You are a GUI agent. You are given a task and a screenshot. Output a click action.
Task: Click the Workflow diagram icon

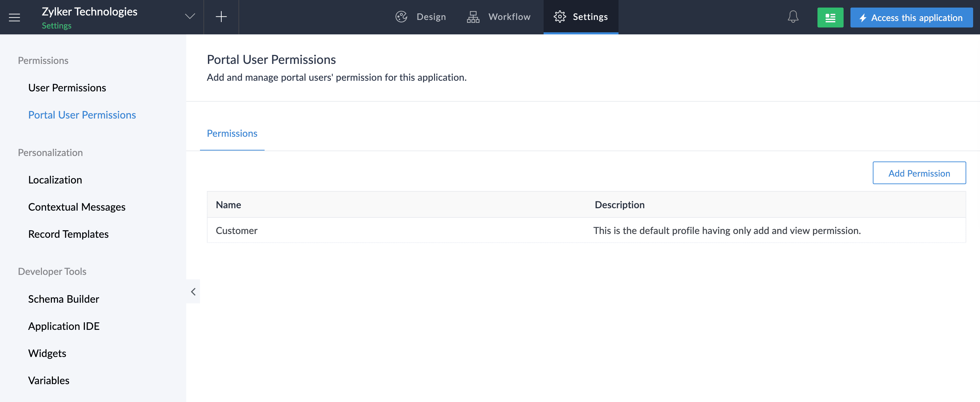(473, 17)
